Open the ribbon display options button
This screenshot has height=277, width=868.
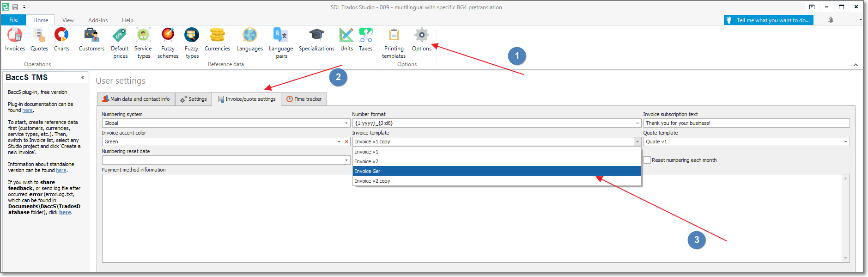point(812,7)
